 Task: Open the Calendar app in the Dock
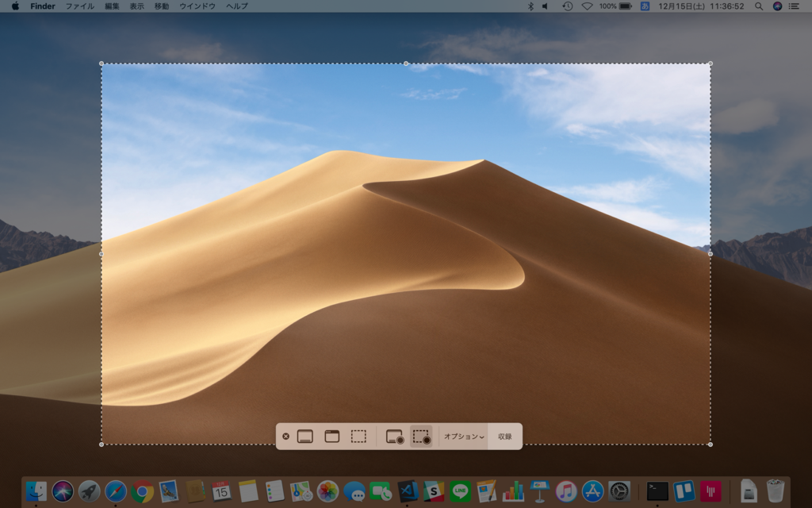coord(221,491)
